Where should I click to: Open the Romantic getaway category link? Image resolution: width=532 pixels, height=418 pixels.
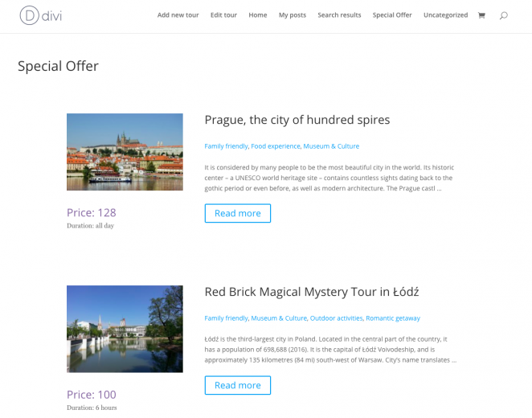393,318
